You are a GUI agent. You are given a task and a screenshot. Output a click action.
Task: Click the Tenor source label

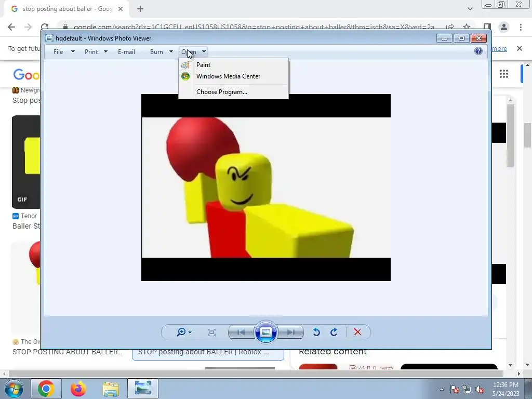pyautogui.click(x=29, y=216)
